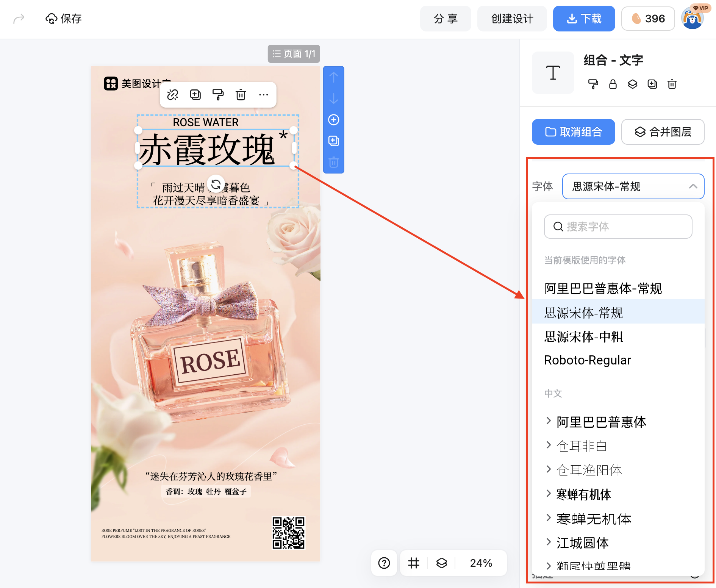716x588 pixels.
Task: Click the blue 下载 download button
Action: click(x=584, y=19)
